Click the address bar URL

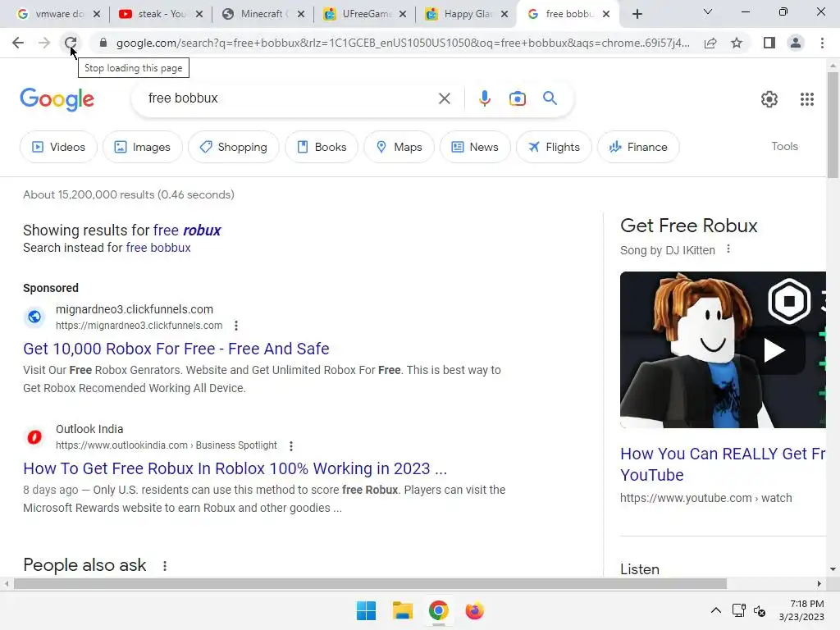(403, 43)
